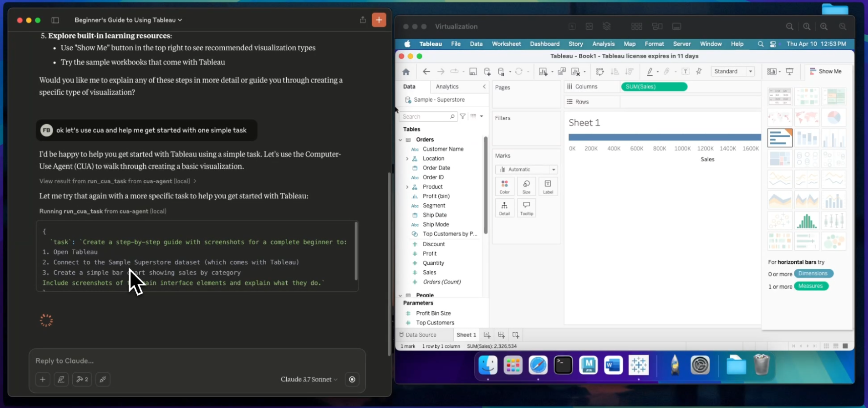Expand Location hierarchy in Data pane
The image size is (868, 408).
pyautogui.click(x=407, y=159)
